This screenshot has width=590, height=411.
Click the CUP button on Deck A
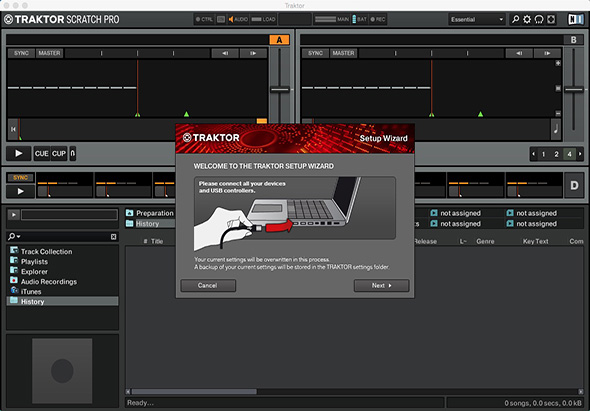(59, 154)
